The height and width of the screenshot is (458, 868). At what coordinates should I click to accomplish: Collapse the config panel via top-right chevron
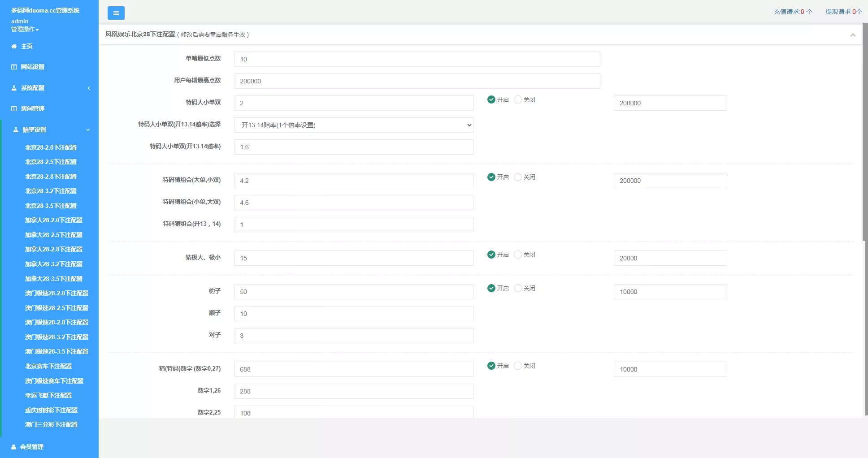tap(854, 35)
